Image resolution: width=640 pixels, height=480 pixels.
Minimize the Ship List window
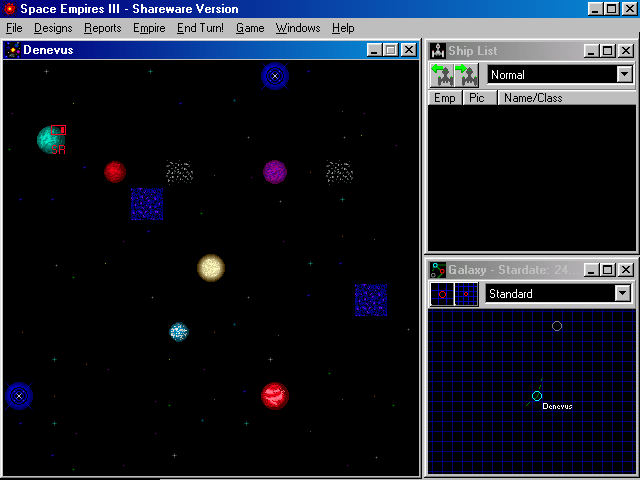591,51
